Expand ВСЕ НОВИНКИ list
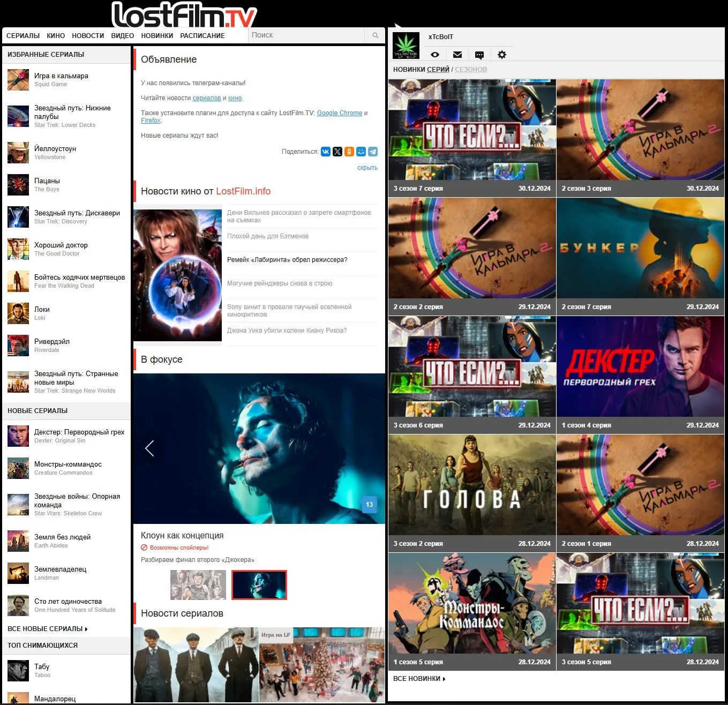The width and height of the screenshot is (728, 705). (419, 679)
